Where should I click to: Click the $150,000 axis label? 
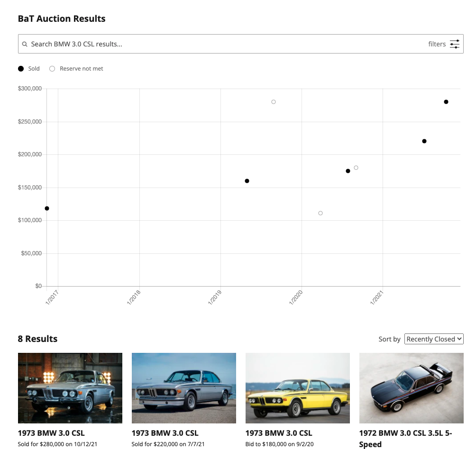(x=30, y=188)
